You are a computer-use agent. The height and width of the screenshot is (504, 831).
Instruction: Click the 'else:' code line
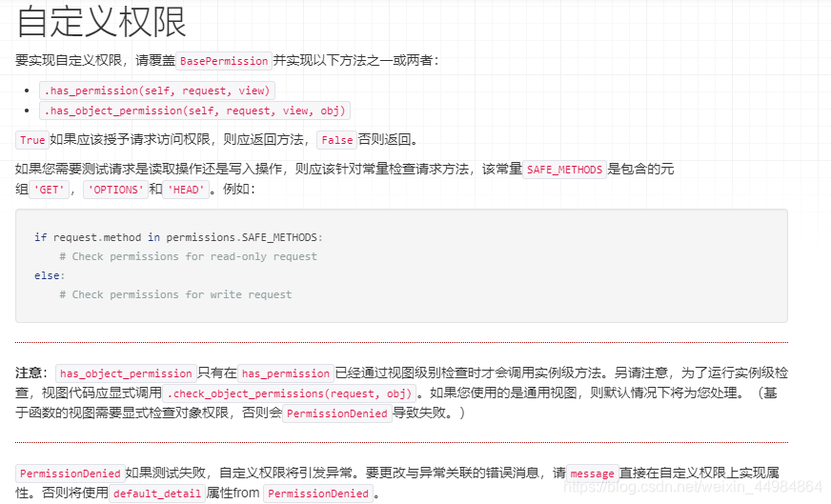[x=50, y=275]
